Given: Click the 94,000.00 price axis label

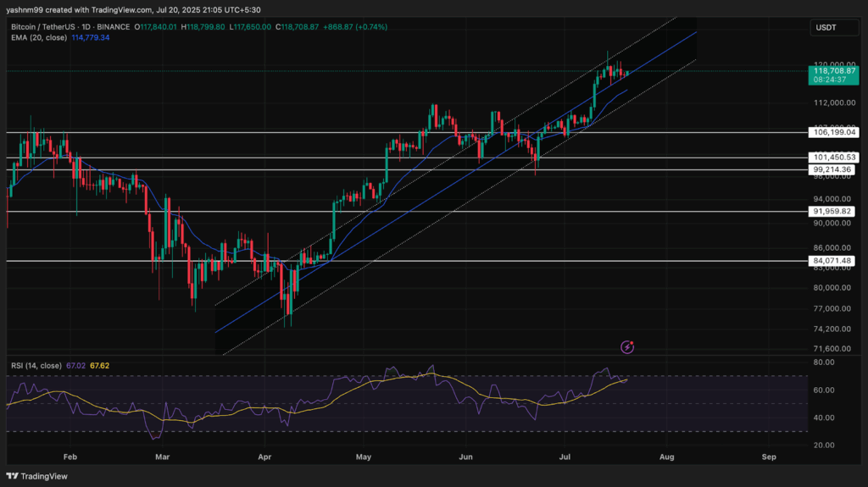Looking at the screenshot, I should 832,199.
